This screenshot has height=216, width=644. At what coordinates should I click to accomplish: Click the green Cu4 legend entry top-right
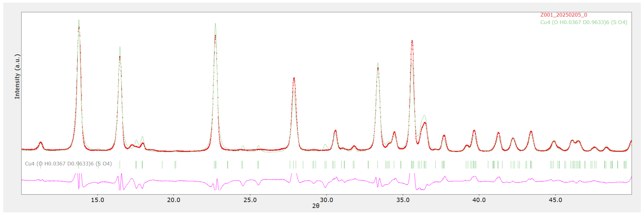583,22
